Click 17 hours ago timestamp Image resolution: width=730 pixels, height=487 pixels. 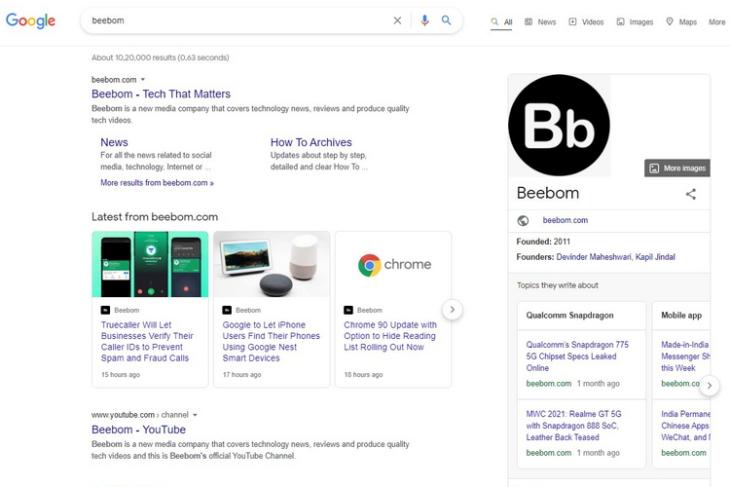click(x=242, y=375)
